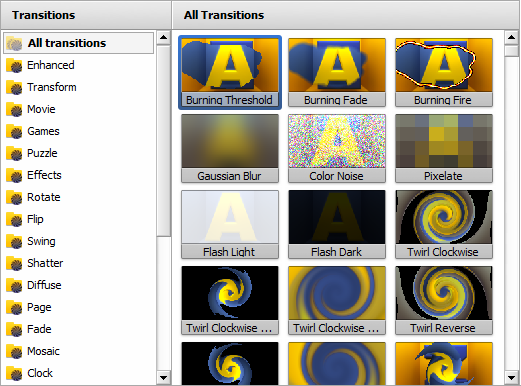
Task: Open the Games category folder icon
Action: (14, 131)
